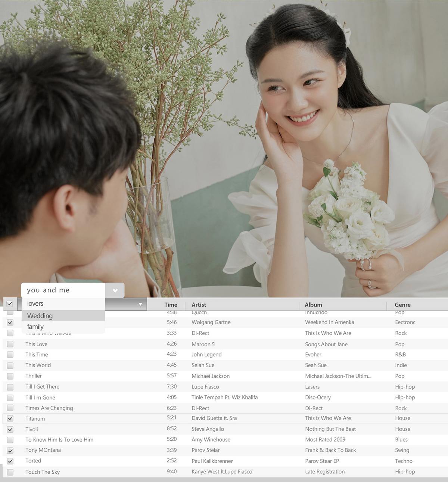Check the 'Touch The Sky' checkbox

pos(10,472)
